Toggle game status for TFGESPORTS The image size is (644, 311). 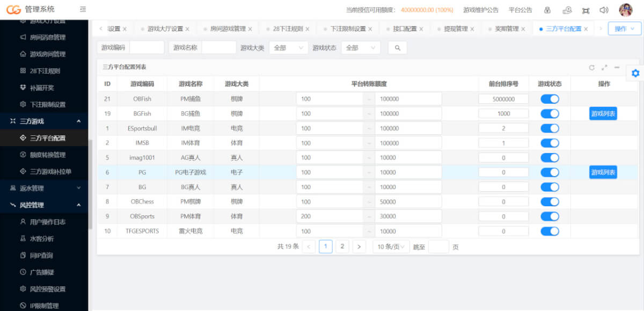point(550,231)
